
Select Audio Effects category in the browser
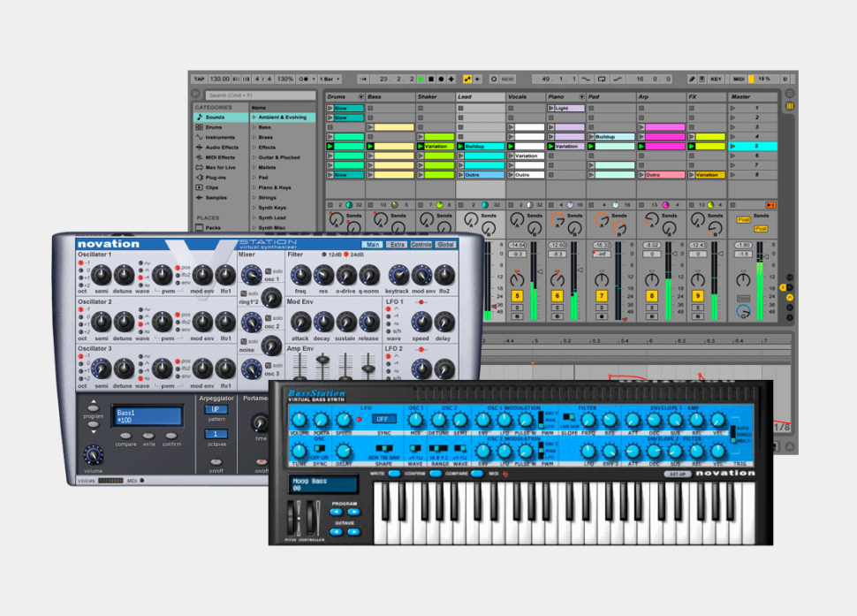tap(222, 147)
